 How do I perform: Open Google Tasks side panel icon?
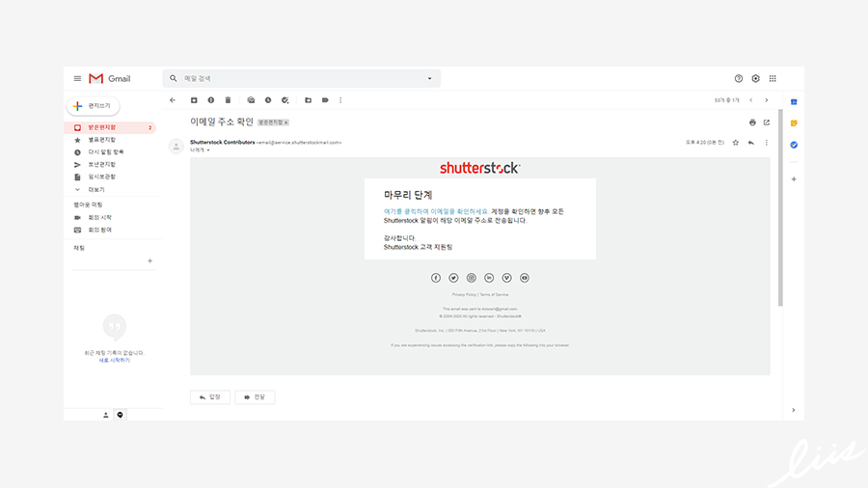(794, 145)
